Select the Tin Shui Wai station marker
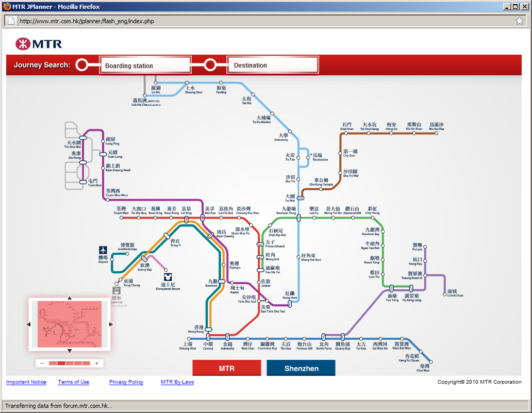This screenshot has width=532, height=413. (83, 138)
